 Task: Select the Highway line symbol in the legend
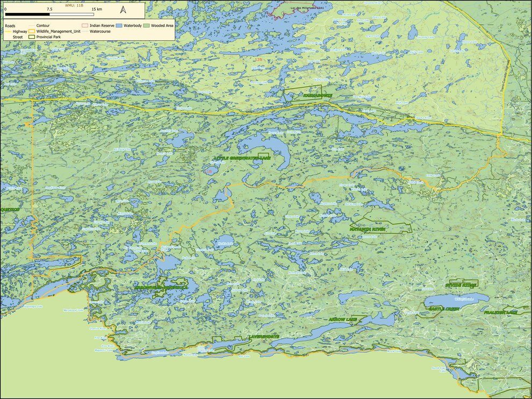coord(8,32)
